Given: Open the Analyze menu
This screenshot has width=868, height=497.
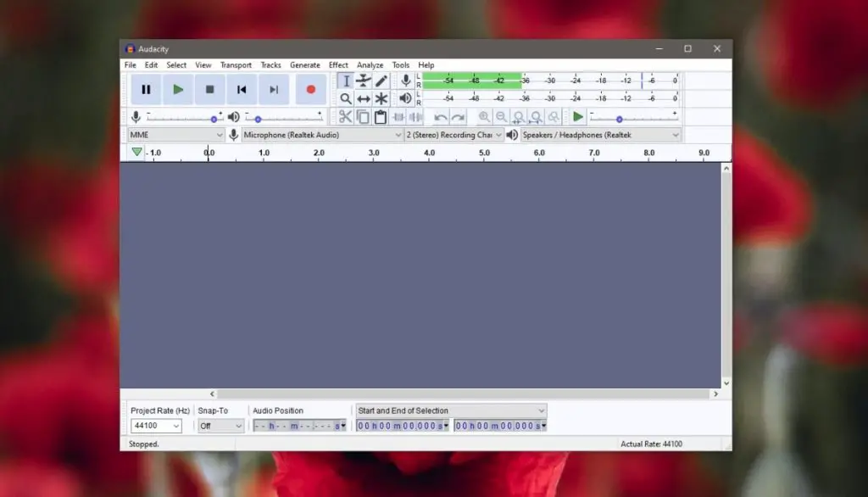Looking at the screenshot, I should [x=370, y=64].
